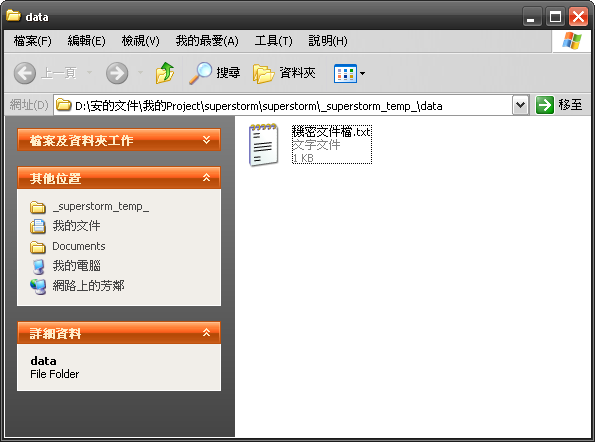
Task: Open the 檔案(F) menu
Action: point(32,41)
